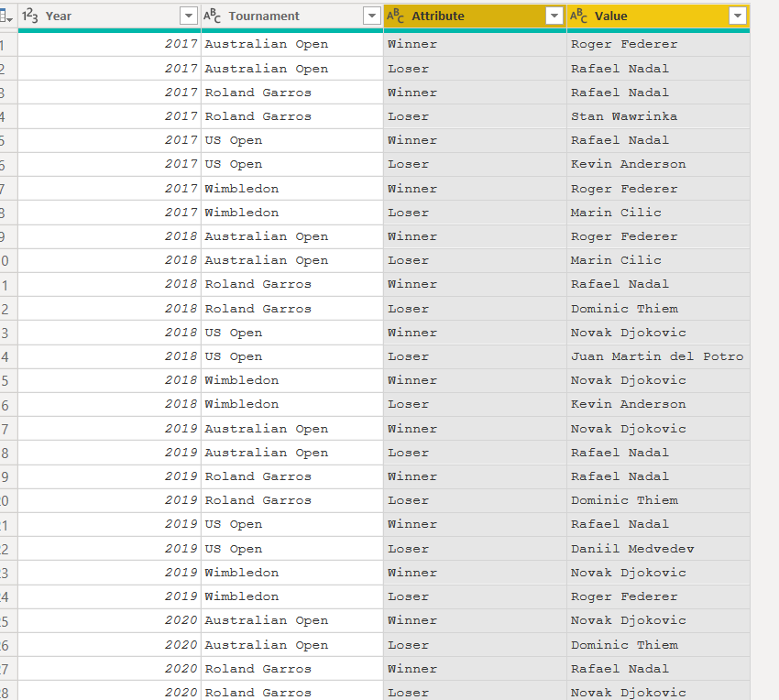Open the Attribute column filter dropdown

554,16
